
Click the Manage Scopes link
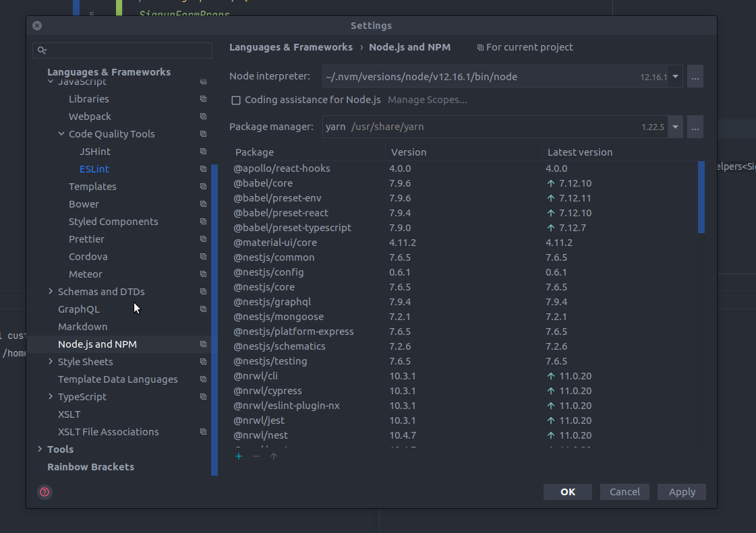(427, 100)
